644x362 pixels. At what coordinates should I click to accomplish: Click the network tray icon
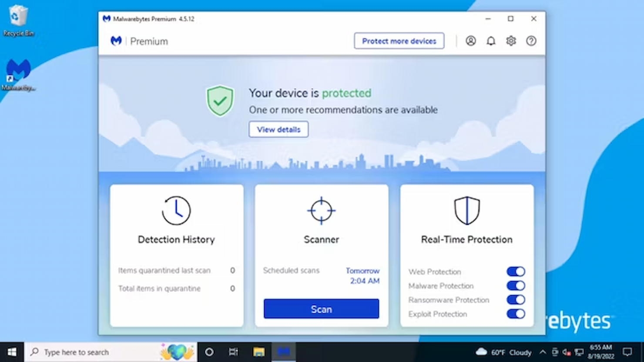pos(579,352)
